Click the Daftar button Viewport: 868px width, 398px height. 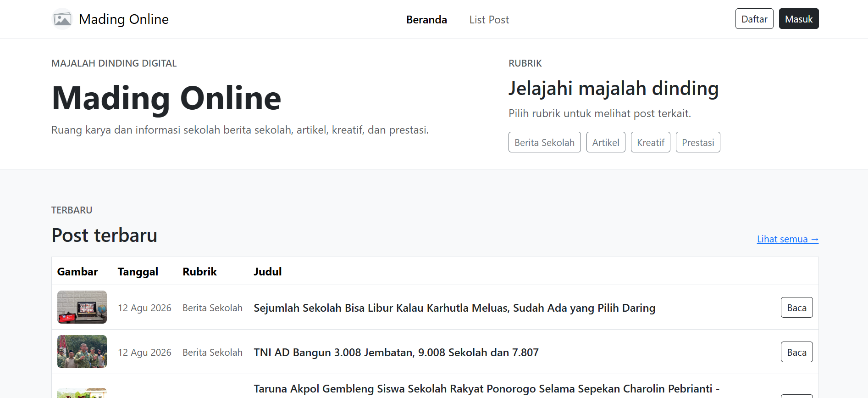pyautogui.click(x=754, y=19)
